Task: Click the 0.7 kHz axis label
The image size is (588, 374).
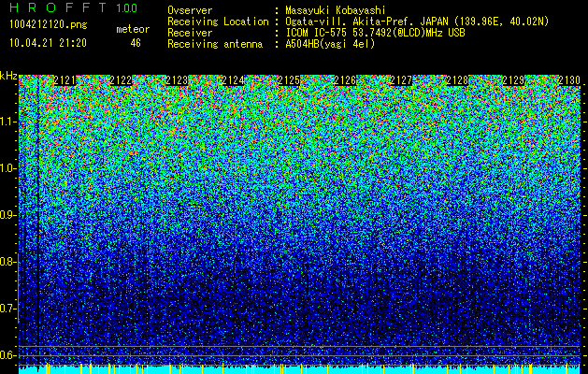Action: (x=8, y=309)
